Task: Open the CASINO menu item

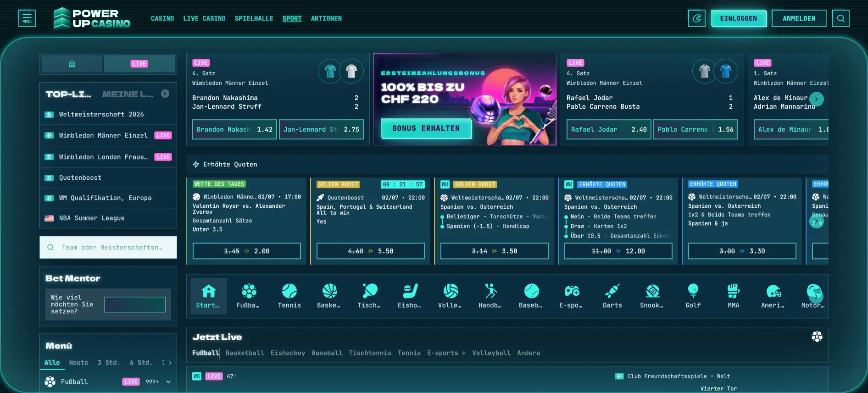Action: pos(162,18)
